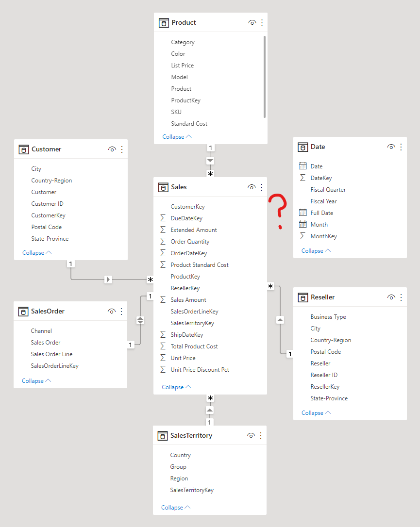The width and height of the screenshot is (420, 527).
Task: Select the OrderDateKey field in Sales
Action: coord(188,253)
